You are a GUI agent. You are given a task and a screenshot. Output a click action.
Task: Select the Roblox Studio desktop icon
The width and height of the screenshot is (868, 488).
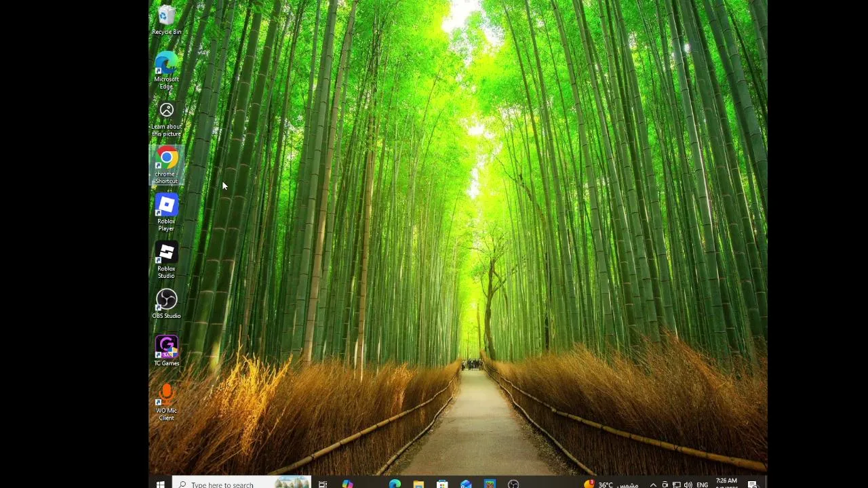pos(166,260)
